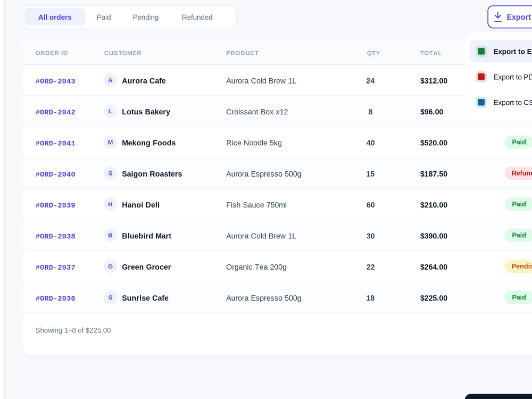This screenshot has width=532, height=399.
Task: Open order #ORD-2037 link
Action: (55, 268)
